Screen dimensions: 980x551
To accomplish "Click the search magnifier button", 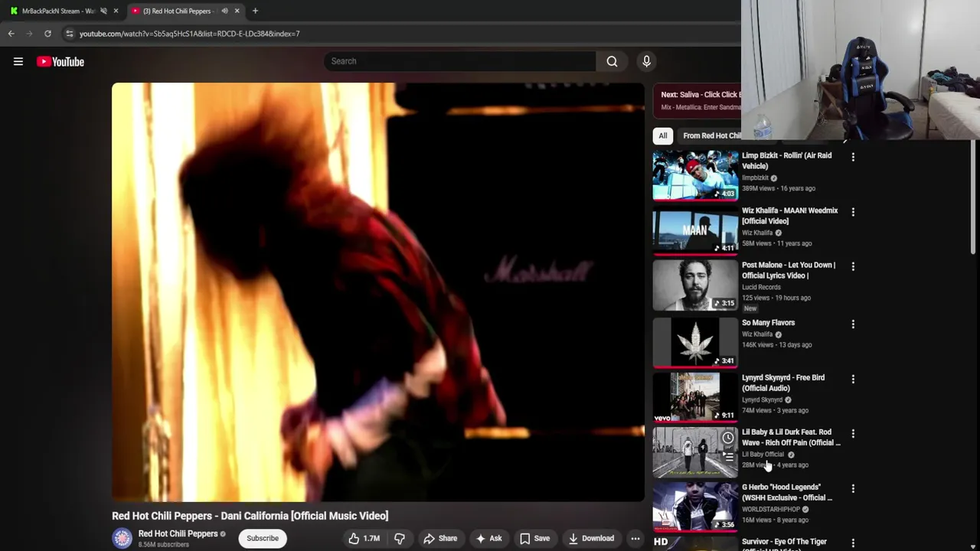I will (x=612, y=61).
